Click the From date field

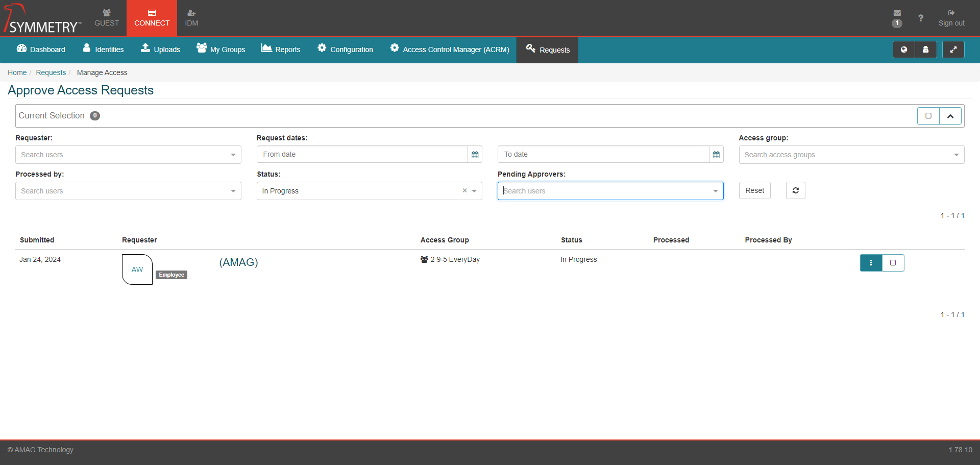(x=362, y=154)
